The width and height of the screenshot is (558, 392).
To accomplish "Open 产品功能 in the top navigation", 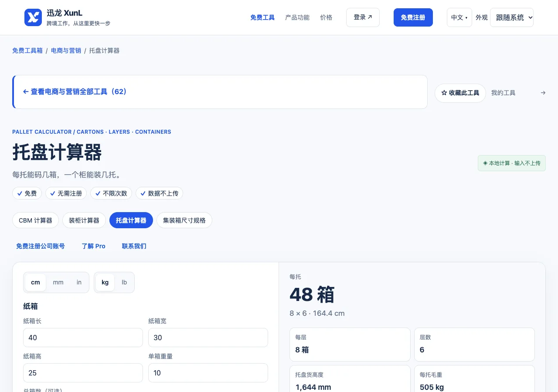I will 297,17.
